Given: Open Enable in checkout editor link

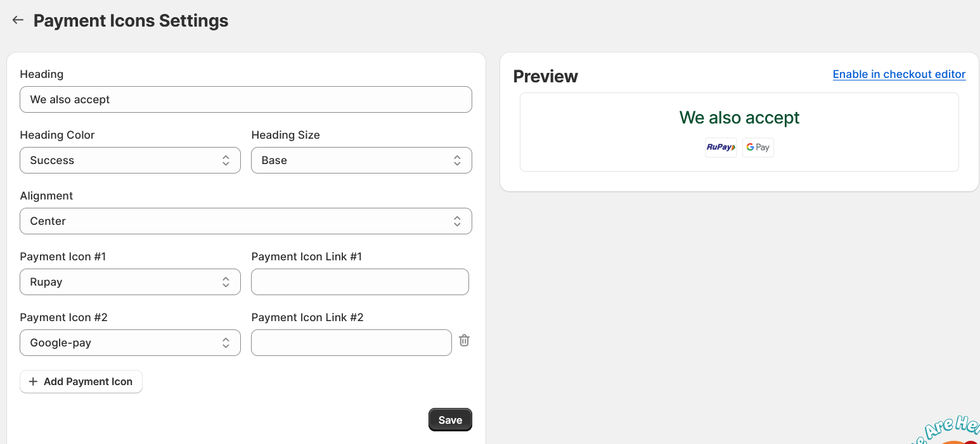Looking at the screenshot, I should 899,74.
